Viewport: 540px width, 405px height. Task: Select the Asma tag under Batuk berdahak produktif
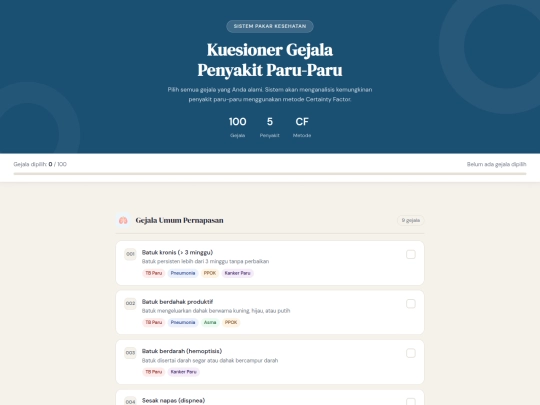(x=210, y=322)
